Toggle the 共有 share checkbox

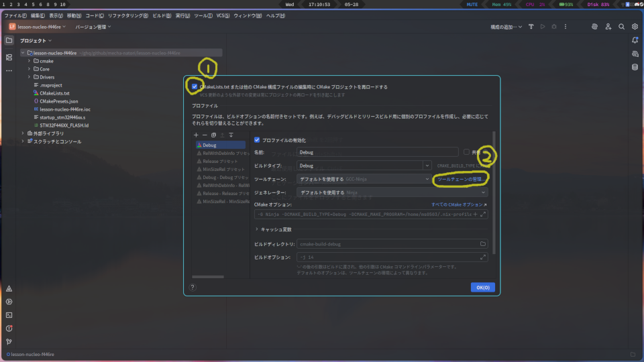pos(467,152)
